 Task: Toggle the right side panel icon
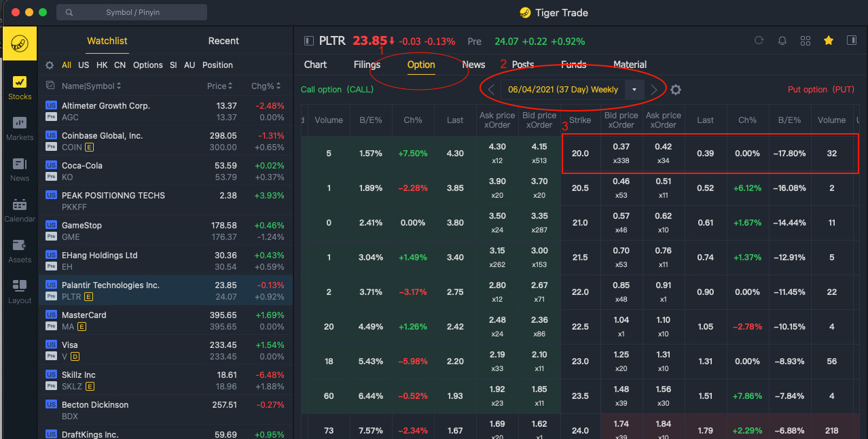[852, 41]
